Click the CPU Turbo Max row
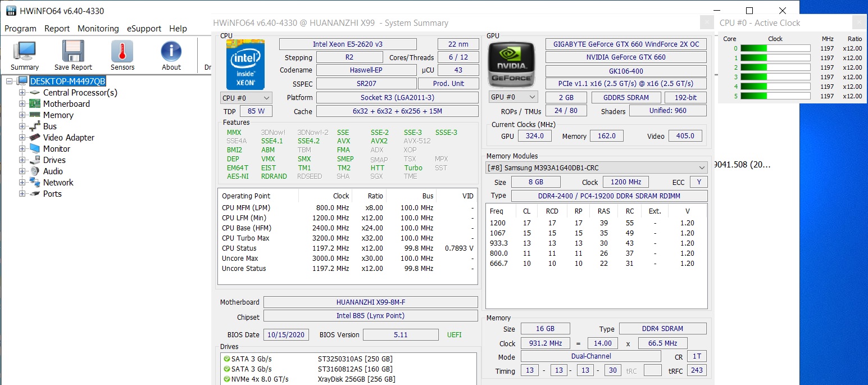Viewport: 868px width, 385px height. [x=348, y=238]
